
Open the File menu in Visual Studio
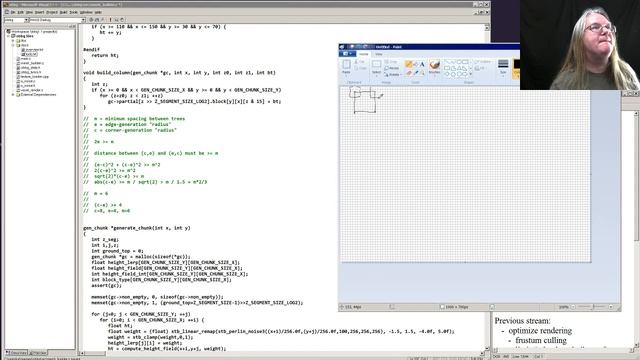click(13, 12)
